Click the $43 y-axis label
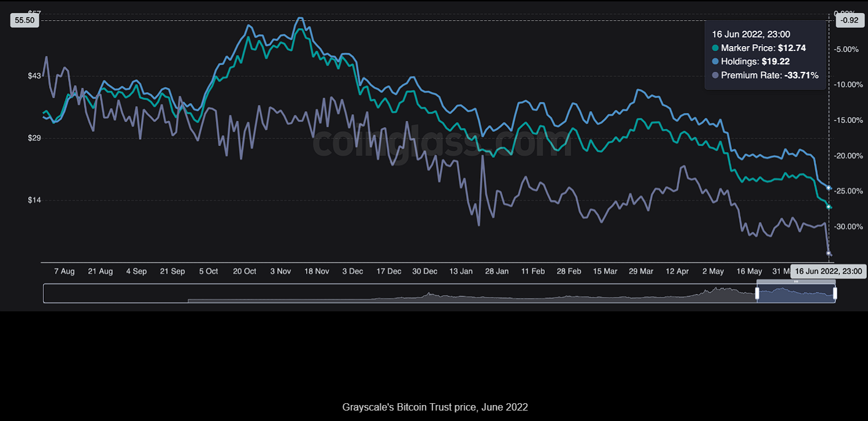The image size is (868, 421). click(x=35, y=75)
